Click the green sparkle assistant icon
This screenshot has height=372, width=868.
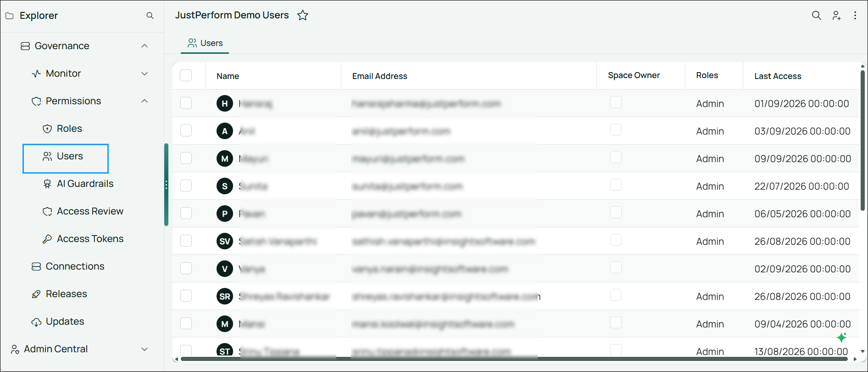pyautogui.click(x=841, y=337)
